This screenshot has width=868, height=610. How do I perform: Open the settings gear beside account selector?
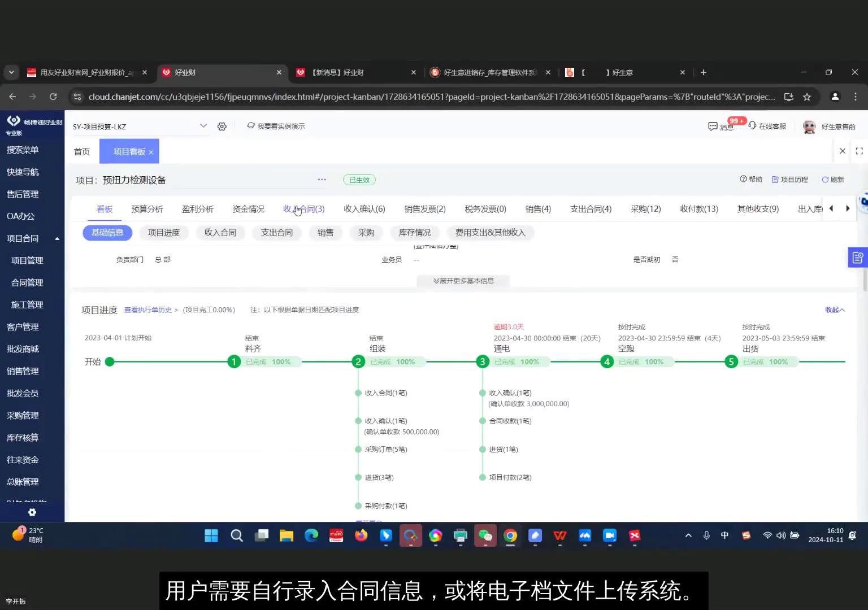pyautogui.click(x=222, y=126)
